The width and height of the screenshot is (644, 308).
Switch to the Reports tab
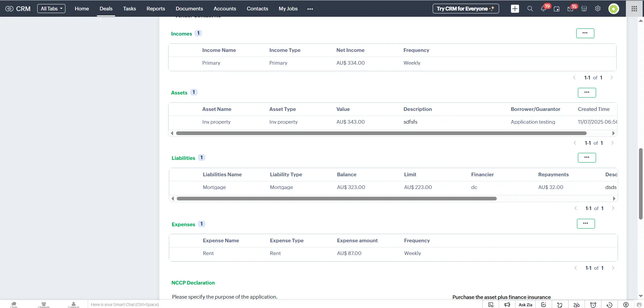click(x=156, y=9)
